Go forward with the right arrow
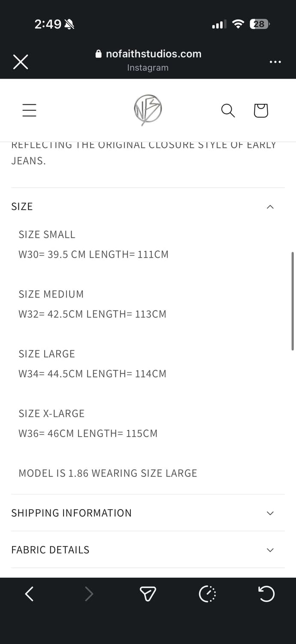This screenshot has height=644, width=296. coord(89,594)
